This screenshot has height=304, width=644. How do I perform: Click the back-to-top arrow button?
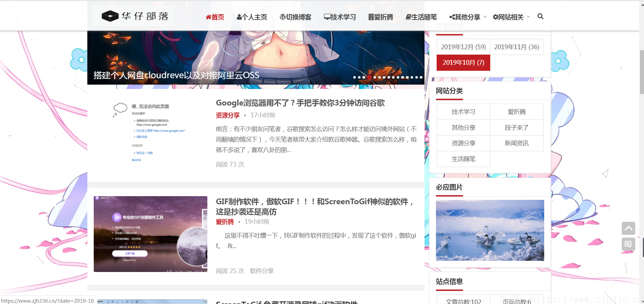628,228
